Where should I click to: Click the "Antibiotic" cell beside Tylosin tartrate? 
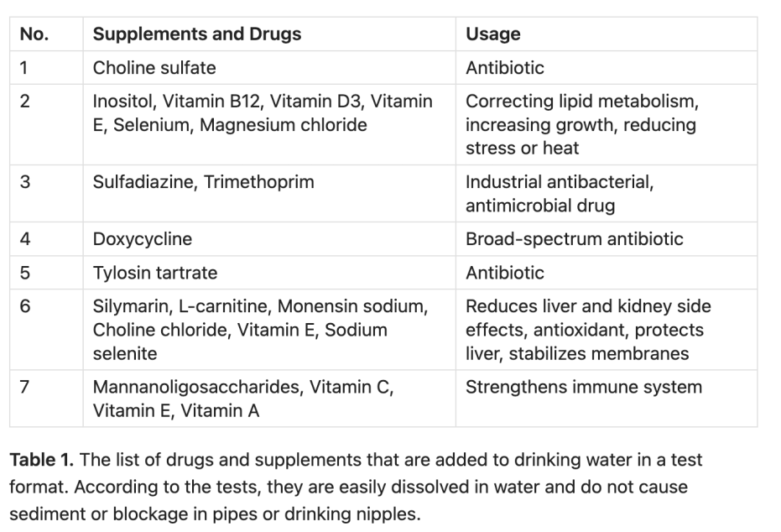[505, 273]
